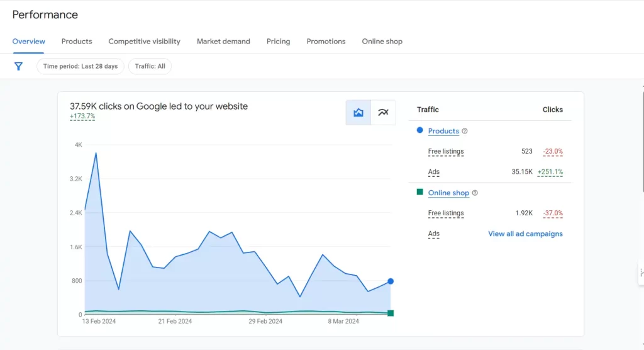644x350 pixels.
Task: Switch to the area chart view
Action: click(358, 113)
